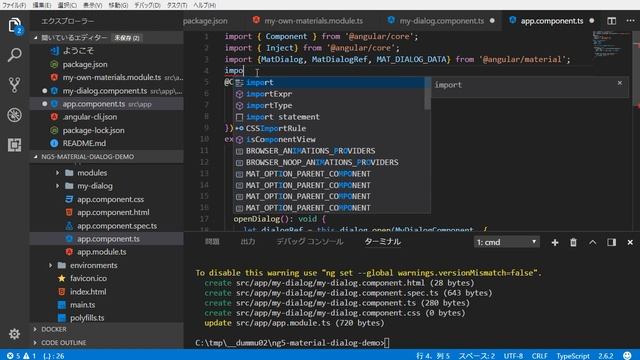Split the editor with the layout icon
Screen dimensions: 640x360
611,21
